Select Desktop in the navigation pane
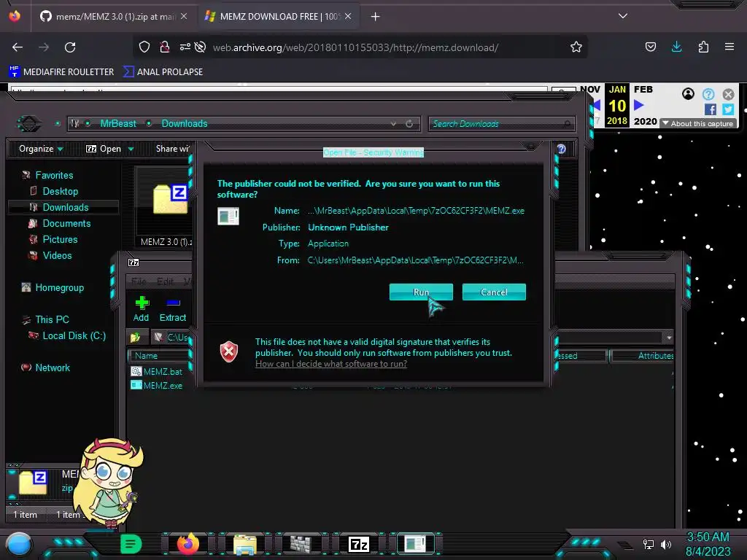 60,191
